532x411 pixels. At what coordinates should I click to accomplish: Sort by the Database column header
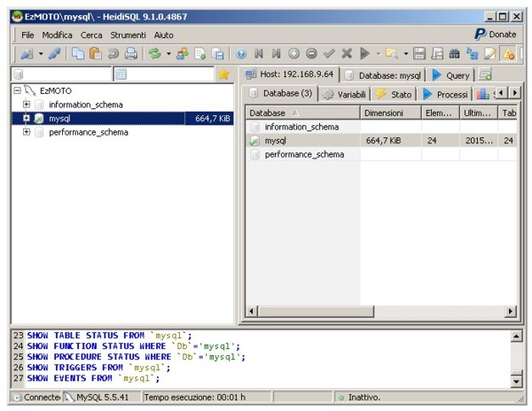[302, 112]
